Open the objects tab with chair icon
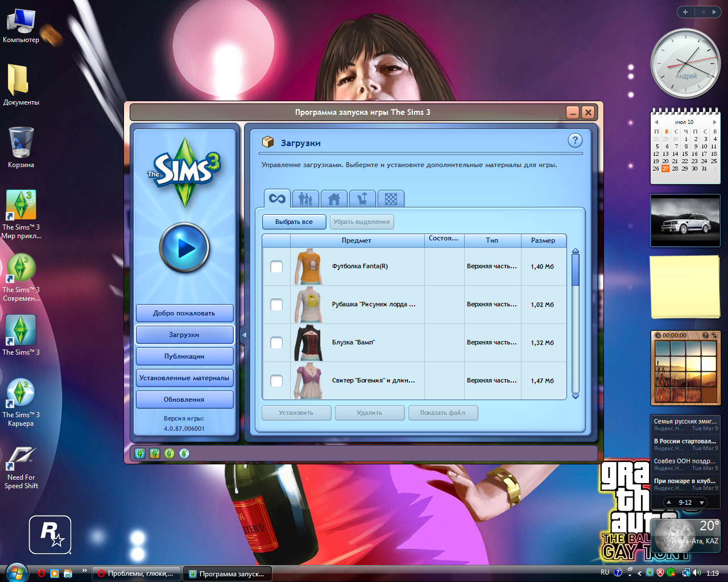Viewport: 728px width, 582px height. pyautogui.click(x=362, y=199)
